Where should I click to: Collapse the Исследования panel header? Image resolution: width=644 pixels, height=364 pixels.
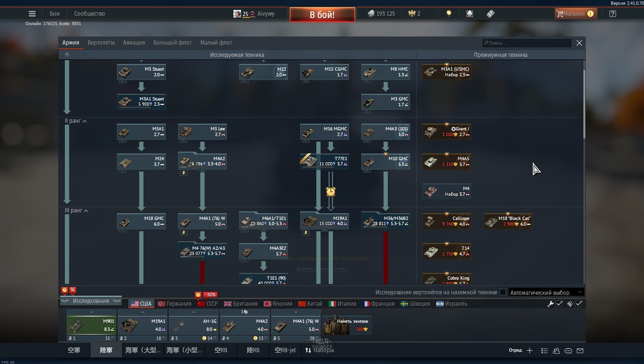pyautogui.click(x=91, y=301)
